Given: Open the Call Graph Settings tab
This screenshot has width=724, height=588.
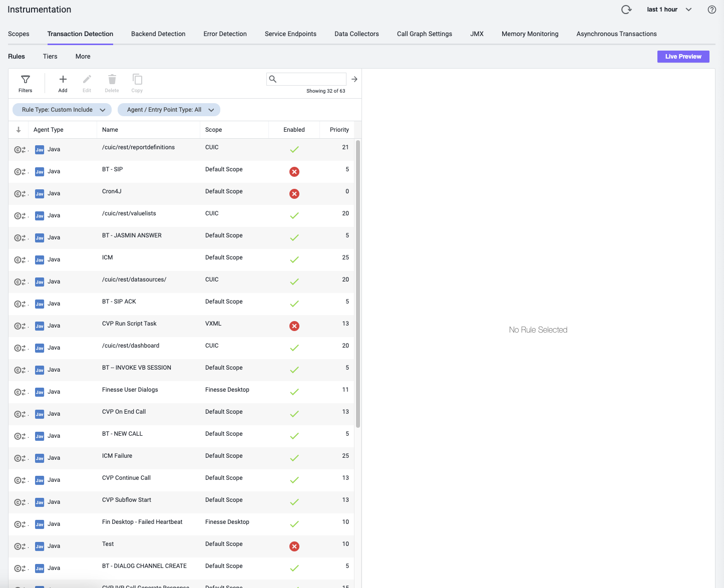Looking at the screenshot, I should pyautogui.click(x=425, y=34).
